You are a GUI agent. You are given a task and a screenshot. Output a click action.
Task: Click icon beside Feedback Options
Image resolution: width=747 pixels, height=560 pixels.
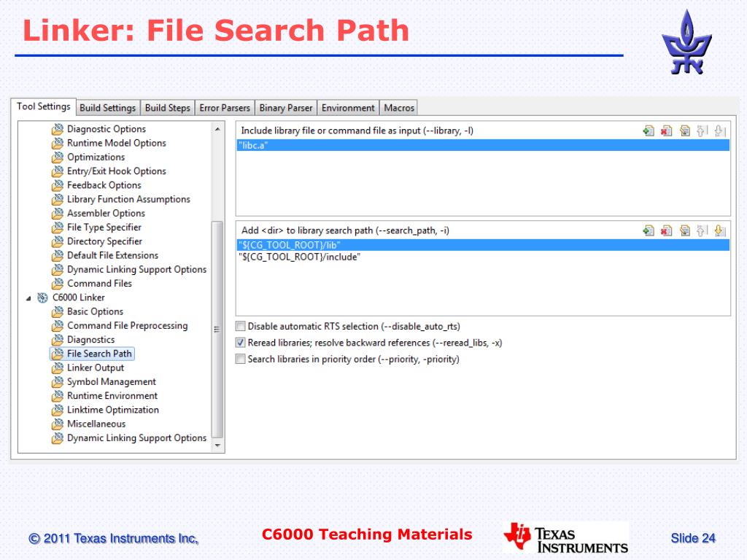coord(57,185)
